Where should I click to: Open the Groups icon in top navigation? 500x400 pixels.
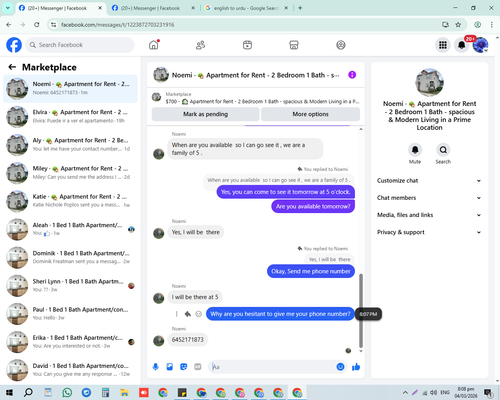[x=341, y=45]
